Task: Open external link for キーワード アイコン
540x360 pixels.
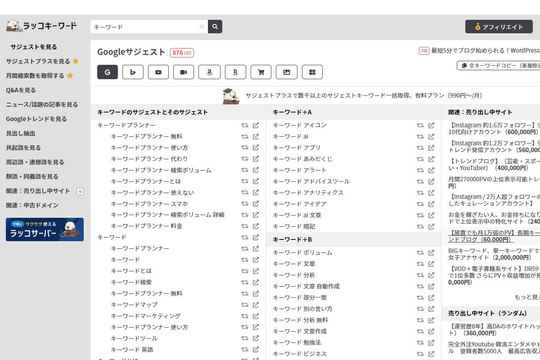Action: click(x=431, y=125)
